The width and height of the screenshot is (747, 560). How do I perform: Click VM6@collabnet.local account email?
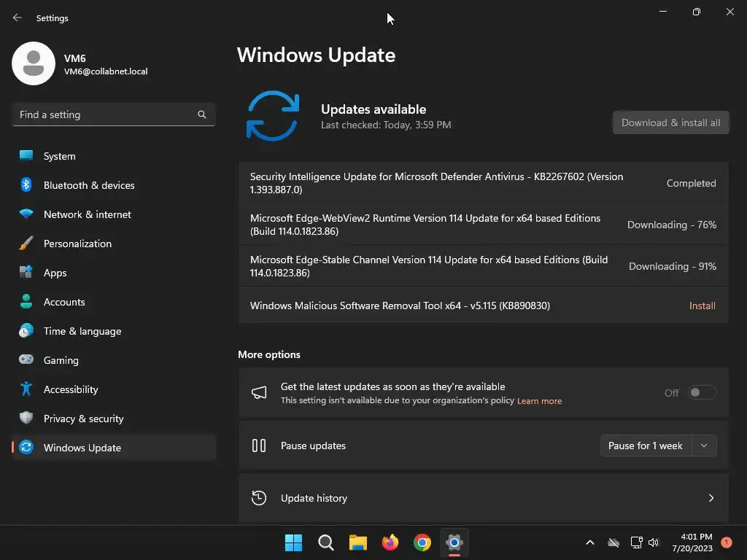(x=106, y=71)
